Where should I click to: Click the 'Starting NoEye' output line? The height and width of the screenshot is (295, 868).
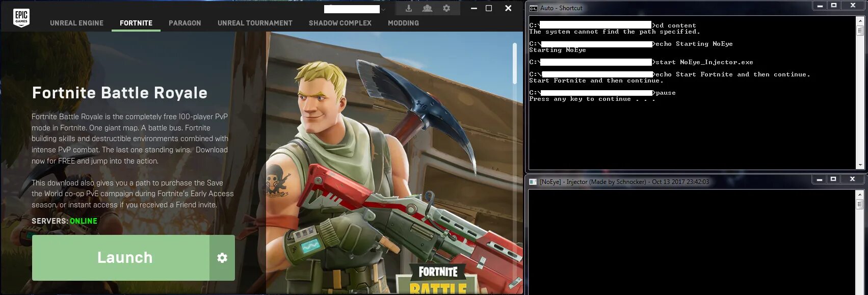(558, 50)
